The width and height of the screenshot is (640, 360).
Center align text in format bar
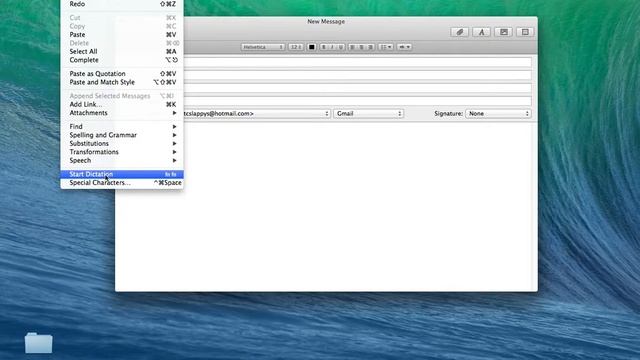tap(362, 47)
